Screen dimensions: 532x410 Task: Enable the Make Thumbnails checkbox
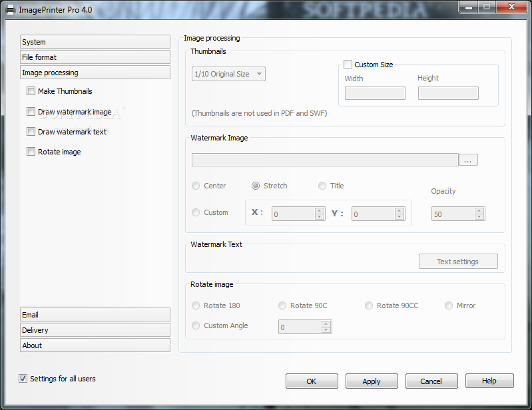point(31,91)
